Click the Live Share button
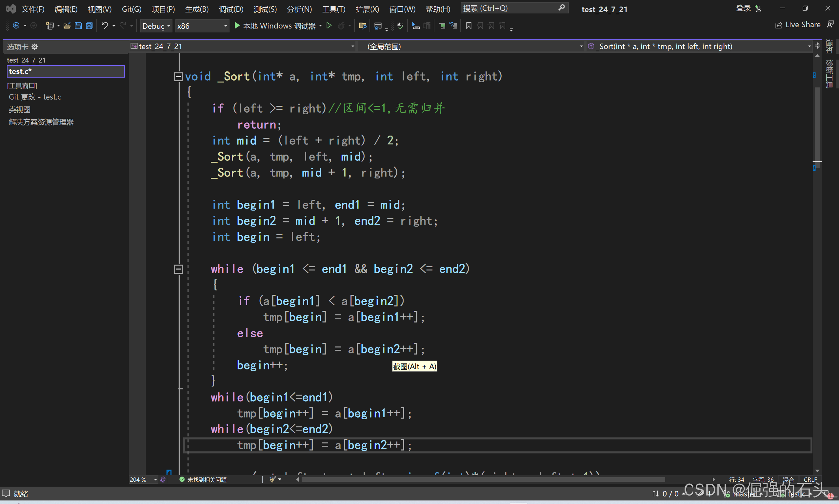The width and height of the screenshot is (839, 504). 798,25
